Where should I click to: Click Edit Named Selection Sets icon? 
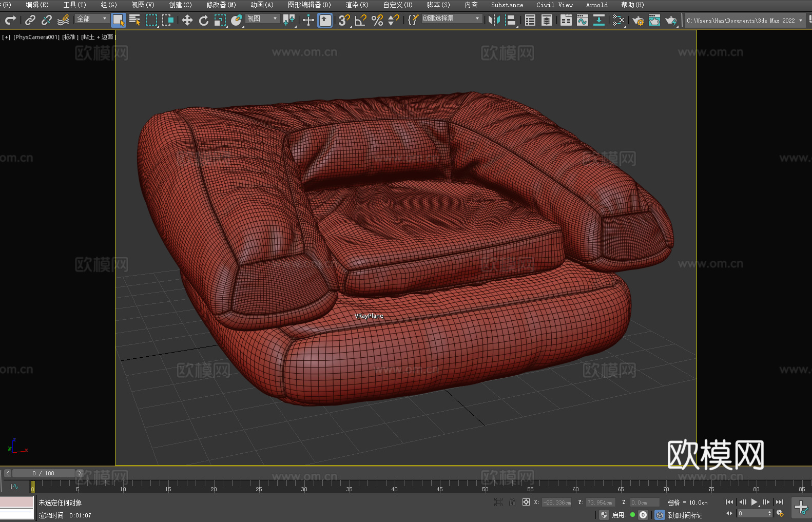click(x=413, y=20)
